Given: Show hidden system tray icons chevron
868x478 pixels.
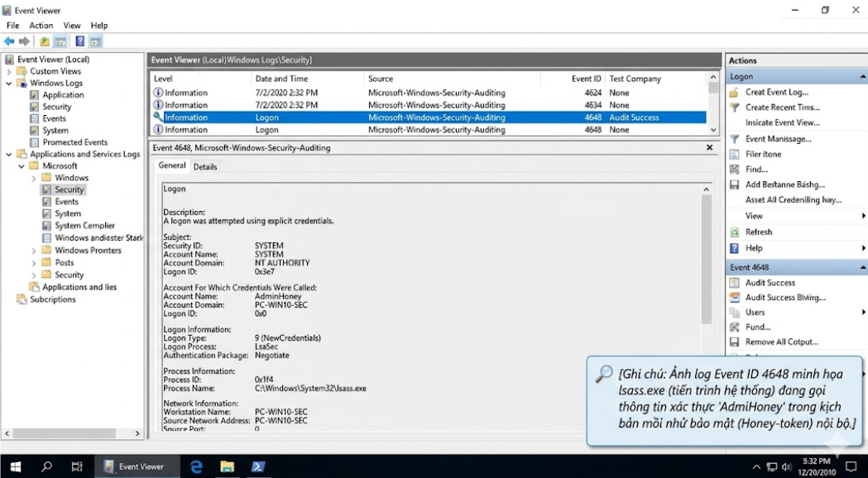Looking at the screenshot, I should click(x=755, y=467).
